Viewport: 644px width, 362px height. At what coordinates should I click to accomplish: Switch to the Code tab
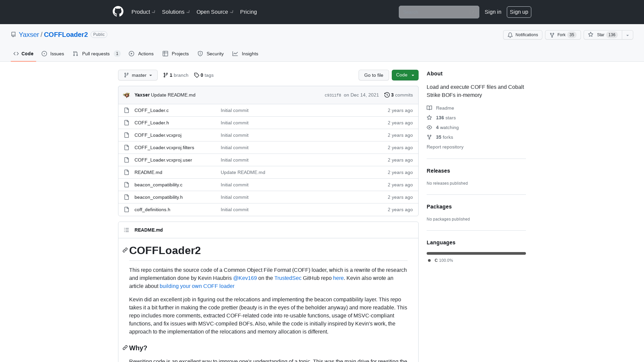pyautogui.click(x=23, y=54)
